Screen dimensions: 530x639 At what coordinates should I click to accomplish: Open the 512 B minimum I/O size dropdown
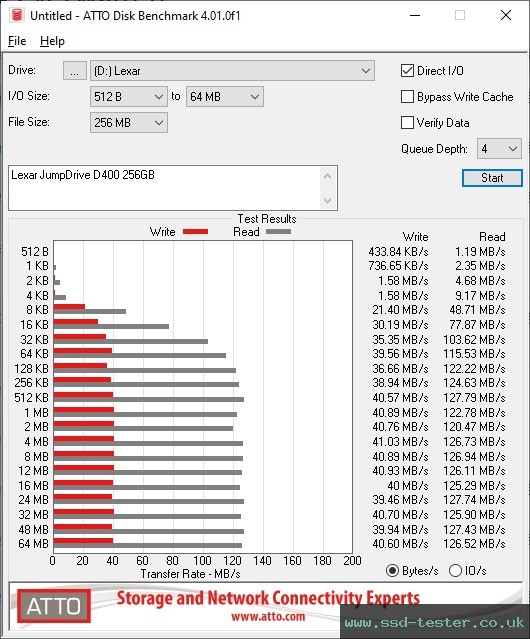[129, 97]
